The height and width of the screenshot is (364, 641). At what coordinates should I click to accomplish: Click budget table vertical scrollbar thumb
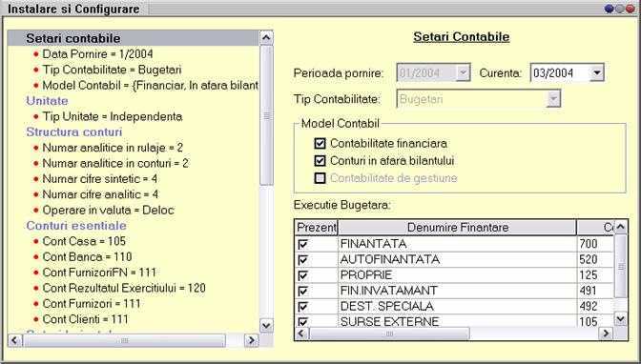point(621,267)
